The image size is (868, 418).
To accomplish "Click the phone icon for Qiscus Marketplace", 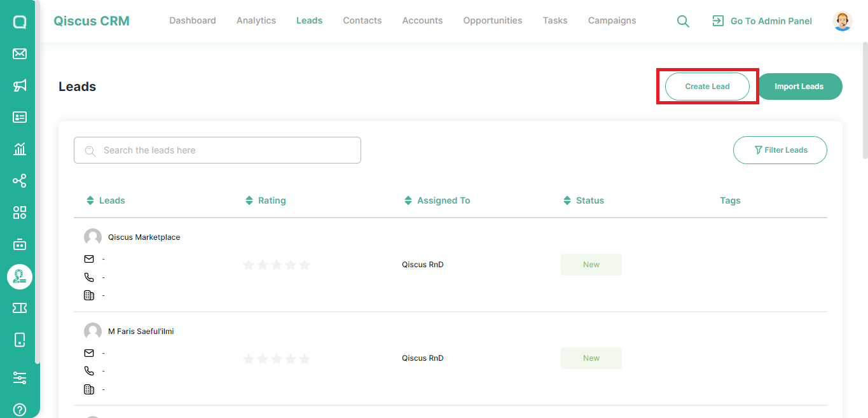I will point(89,277).
